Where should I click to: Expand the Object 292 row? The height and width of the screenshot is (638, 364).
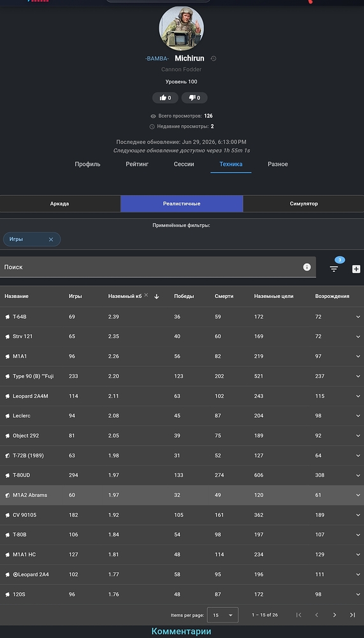(x=358, y=436)
